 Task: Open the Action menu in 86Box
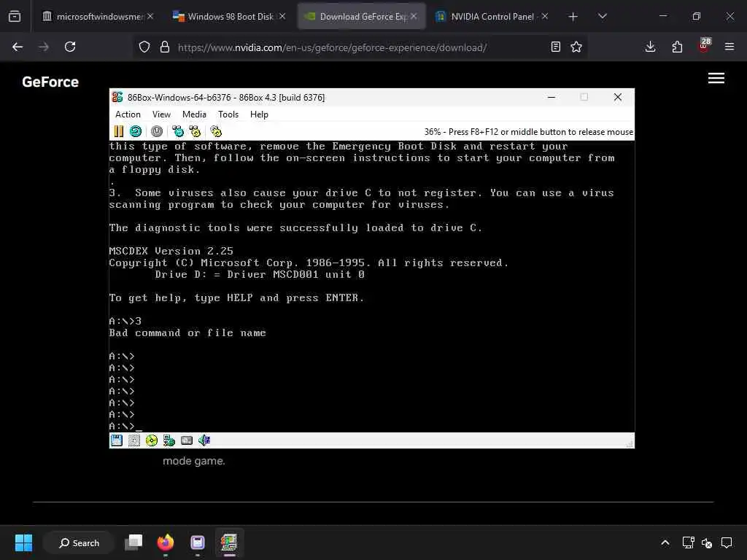(128, 114)
